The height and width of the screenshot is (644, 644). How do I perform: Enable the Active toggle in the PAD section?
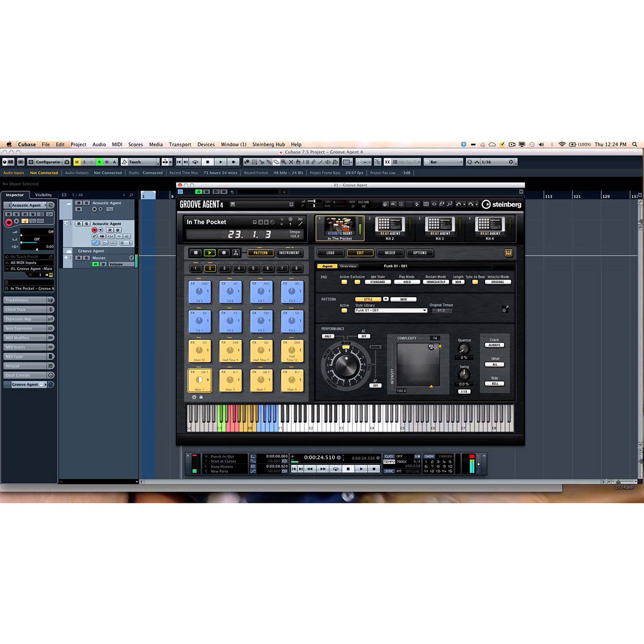pyautogui.click(x=344, y=282)
